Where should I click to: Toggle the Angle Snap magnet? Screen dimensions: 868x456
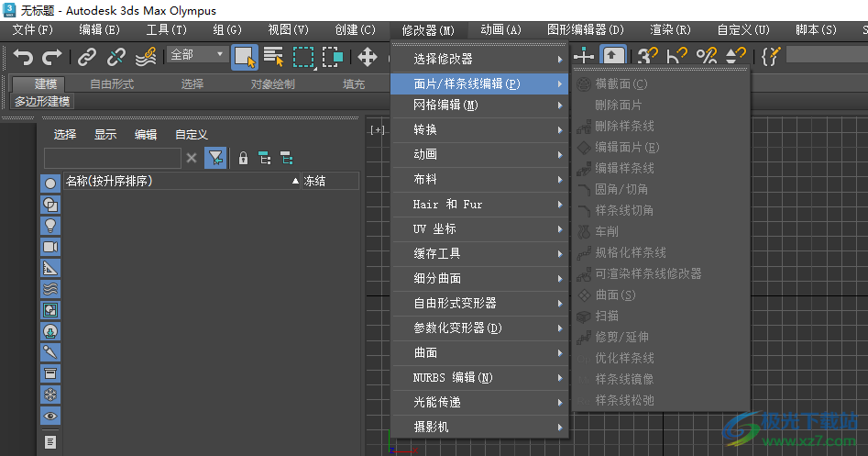click(x=676, y=57)
